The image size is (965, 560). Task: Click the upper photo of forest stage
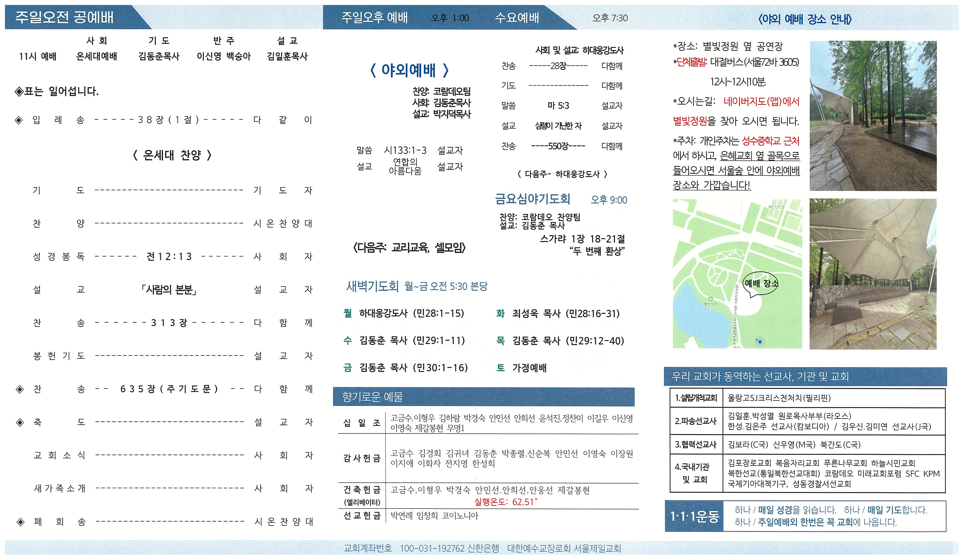point(873,116)
